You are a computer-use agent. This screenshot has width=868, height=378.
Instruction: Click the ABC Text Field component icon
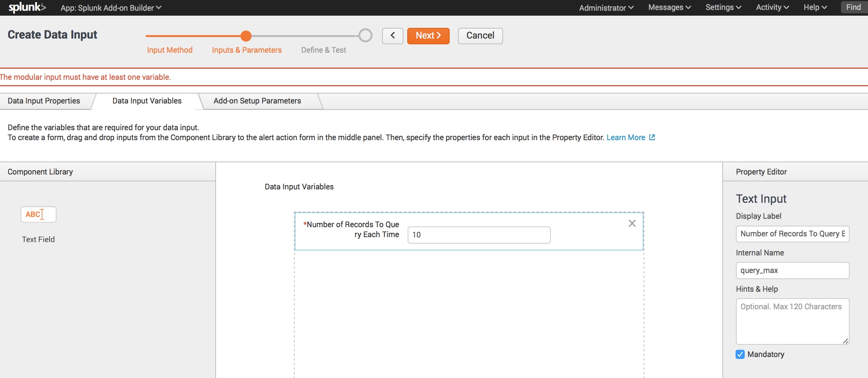(x=38, y=215)
